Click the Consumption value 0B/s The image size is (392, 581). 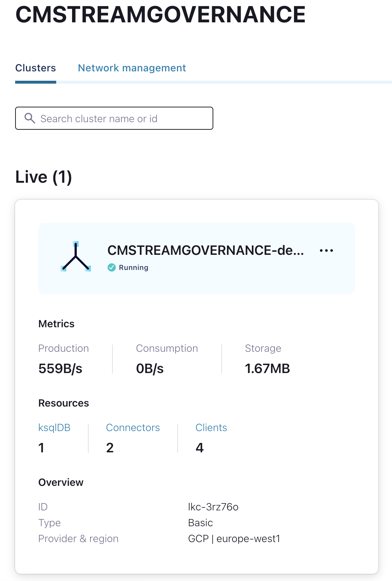150,369
